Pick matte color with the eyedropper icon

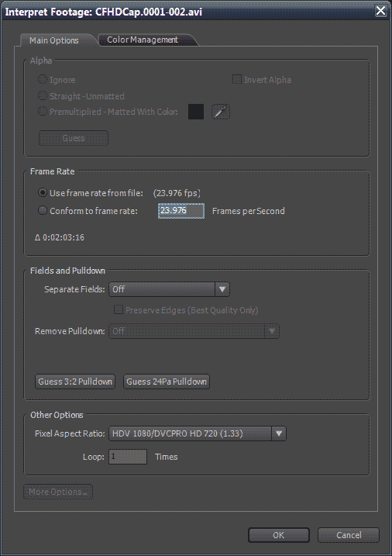click(x=221, y=112)
